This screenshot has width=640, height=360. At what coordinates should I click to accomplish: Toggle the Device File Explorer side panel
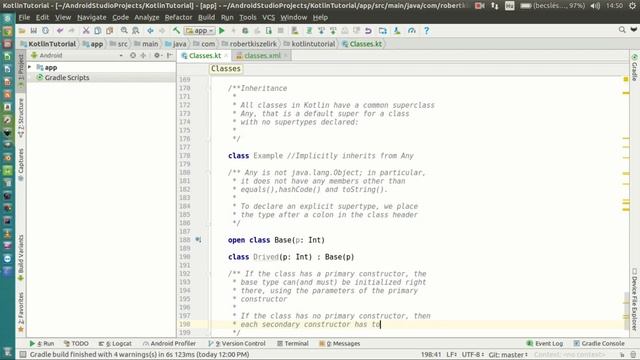(634, 299)
